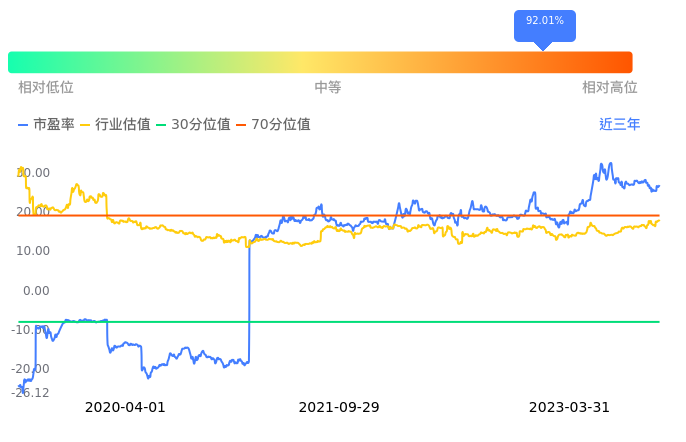Click the valuation gradient percentile bar
This screenshot has width=686, height=442.
pos(320,62)
